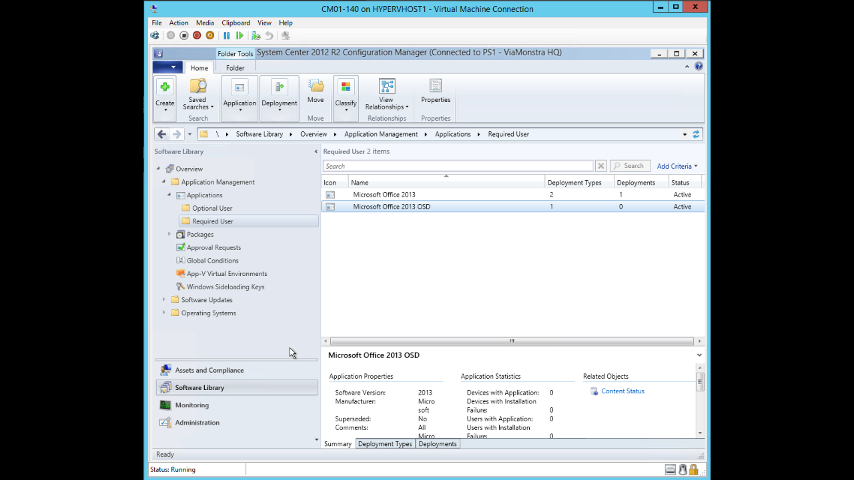The width and height of the screenshot is (854, 480).
Task: Open the Monitoring workspace
Action: (x=192, y=405)
